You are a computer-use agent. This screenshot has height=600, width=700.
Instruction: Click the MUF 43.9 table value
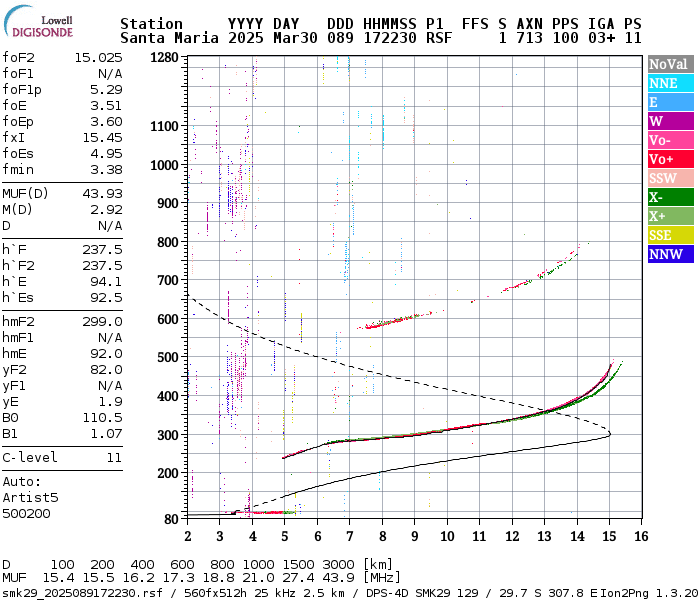tap(338, 578)
